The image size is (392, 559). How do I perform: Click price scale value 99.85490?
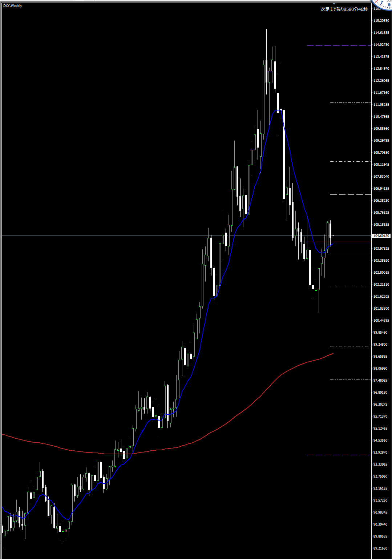(x=380, y=333)
